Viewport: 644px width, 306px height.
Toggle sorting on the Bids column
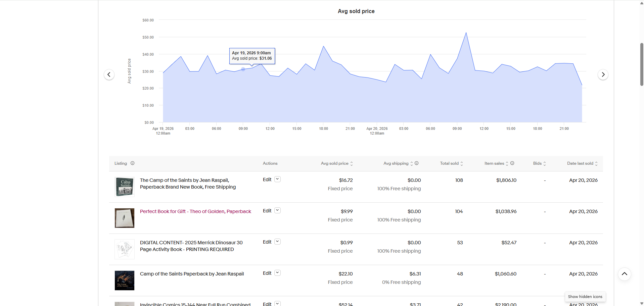click(x=544, y=163)
